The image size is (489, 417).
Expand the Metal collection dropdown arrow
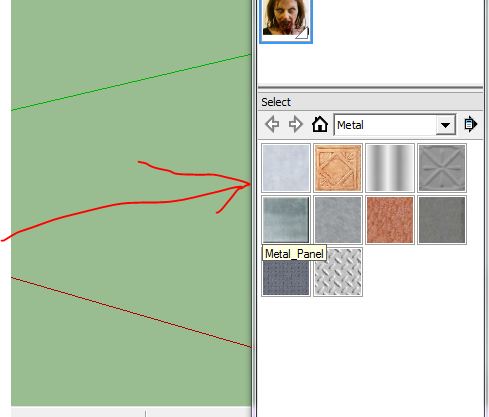point(446,125)
